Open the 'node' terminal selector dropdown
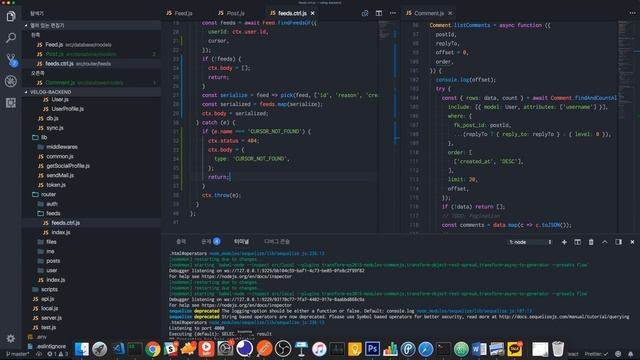Viewport: 640px width, 360px height. click(530, 242)
